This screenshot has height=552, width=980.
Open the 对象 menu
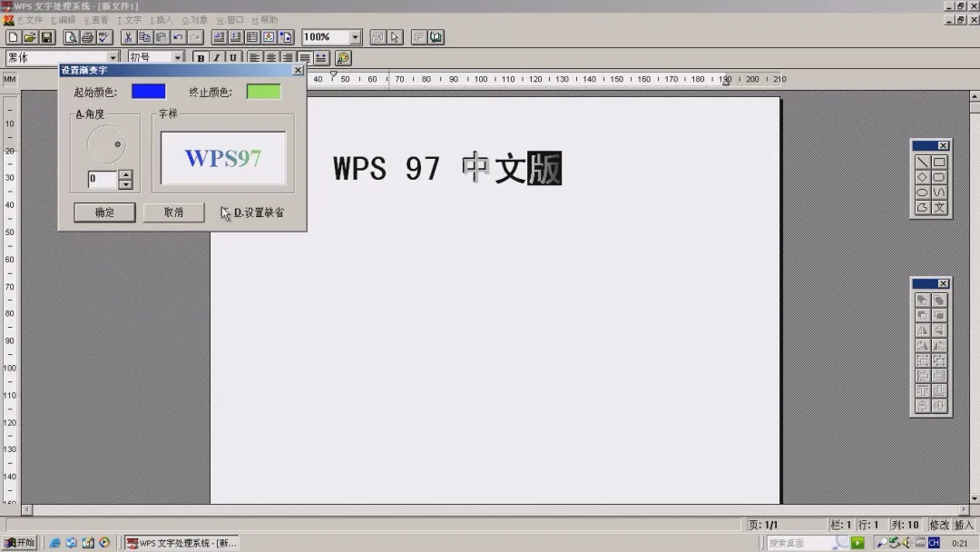coord(194,20)
